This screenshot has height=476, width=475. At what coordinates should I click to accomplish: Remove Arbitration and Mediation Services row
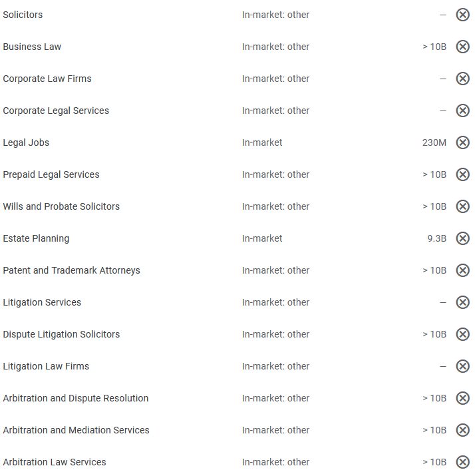click(462, 430)
